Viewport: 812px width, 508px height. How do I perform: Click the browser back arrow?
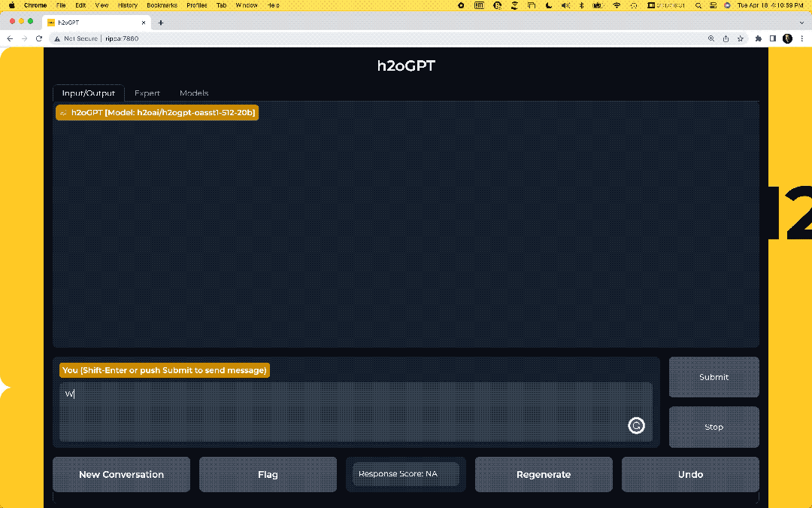click(10, 38)
